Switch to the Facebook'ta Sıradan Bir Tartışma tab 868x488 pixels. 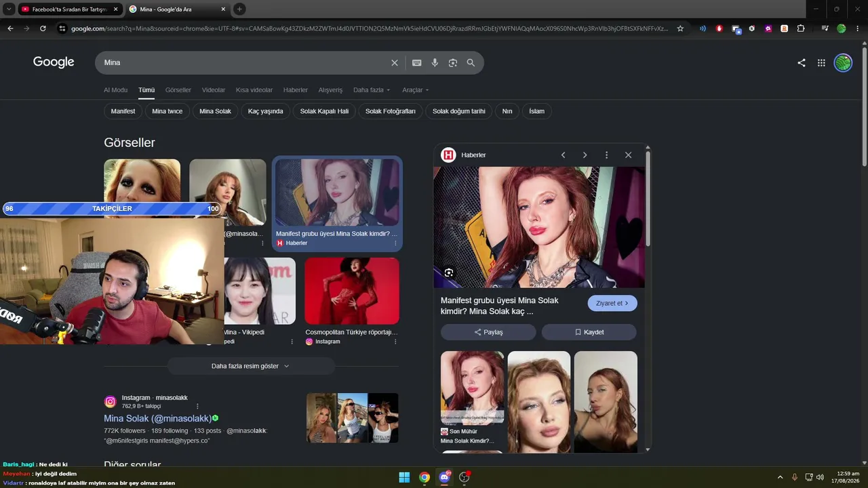(x=70, y=9)
